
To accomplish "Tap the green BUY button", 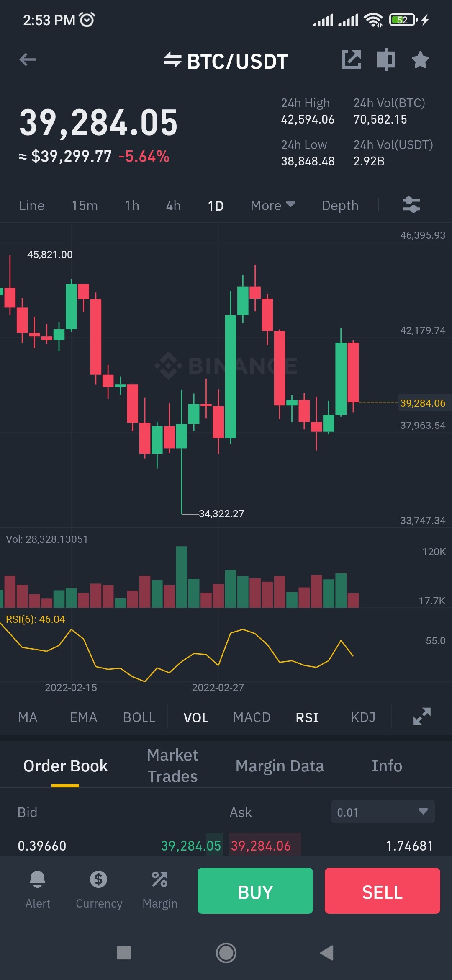I will [x=255, y=891].
